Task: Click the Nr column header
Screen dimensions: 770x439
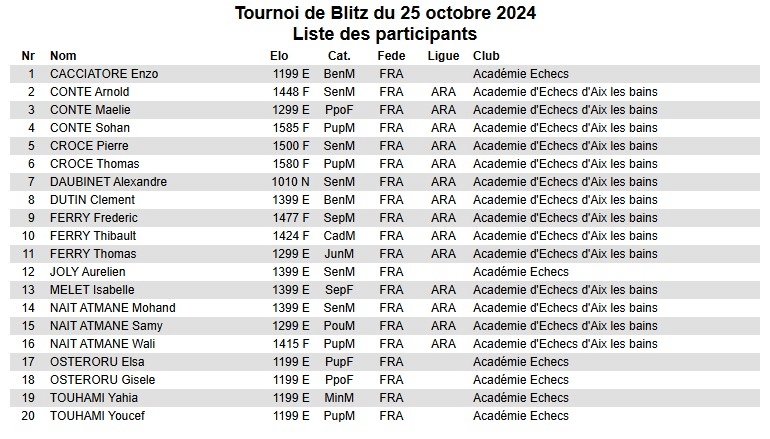Action: tap(29, 56)
